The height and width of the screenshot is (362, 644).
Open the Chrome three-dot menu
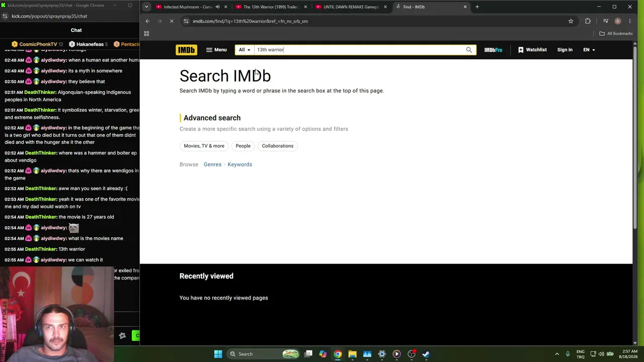coord(629,21)
